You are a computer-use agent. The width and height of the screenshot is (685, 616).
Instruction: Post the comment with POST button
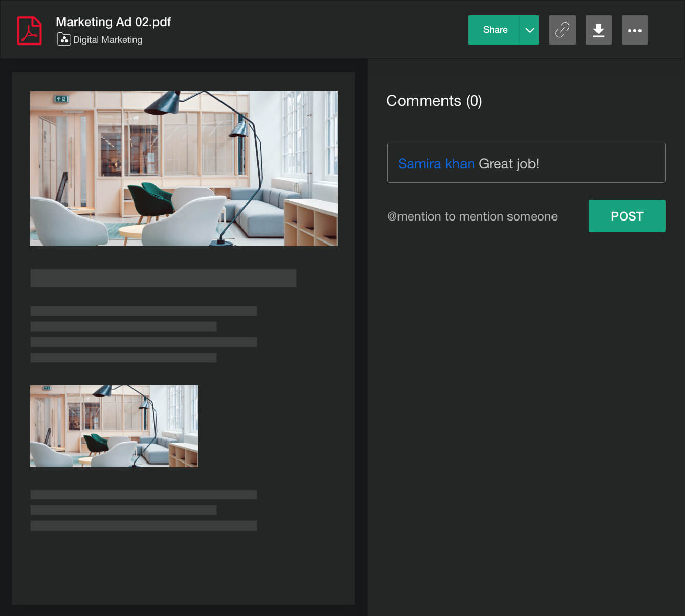(627, 216)
